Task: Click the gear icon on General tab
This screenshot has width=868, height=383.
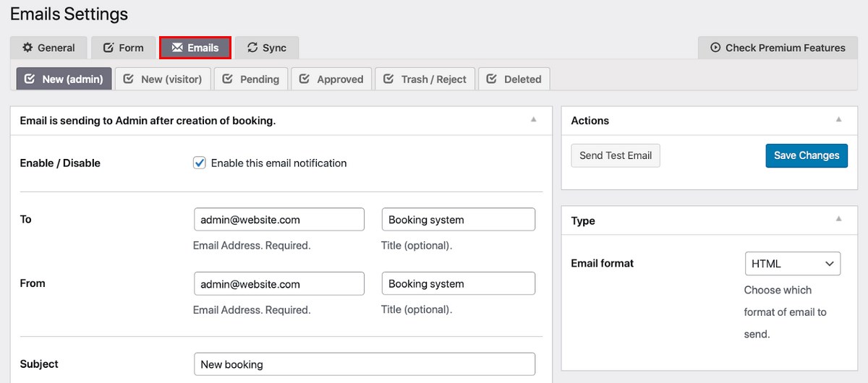Action: point(27,48)
